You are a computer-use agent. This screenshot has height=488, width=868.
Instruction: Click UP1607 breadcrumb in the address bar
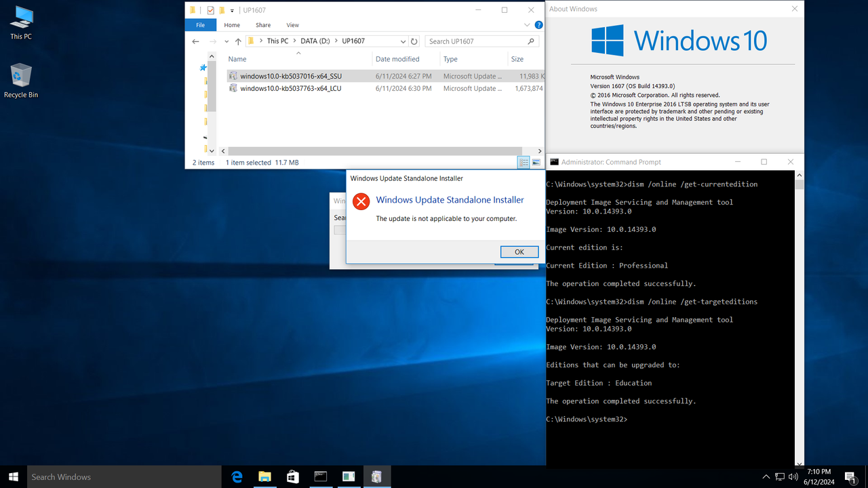coord(353,41)
